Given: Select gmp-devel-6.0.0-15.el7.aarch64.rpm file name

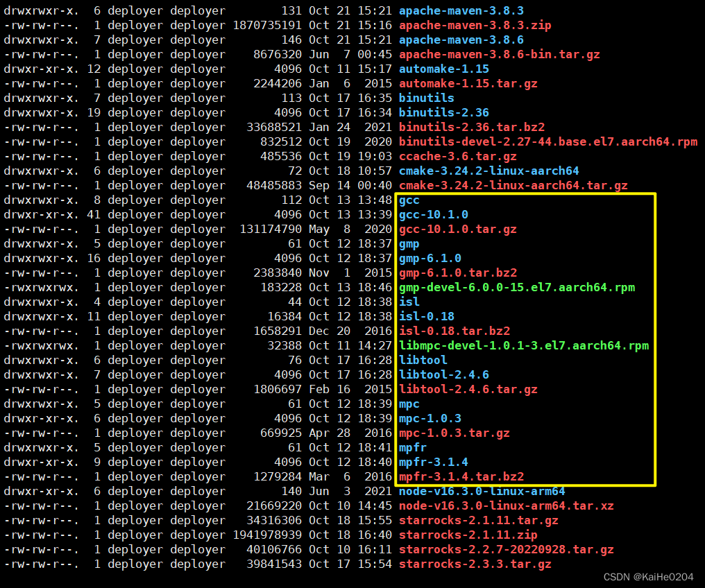Looking at the screenshot, I should [x=517, y=287].
